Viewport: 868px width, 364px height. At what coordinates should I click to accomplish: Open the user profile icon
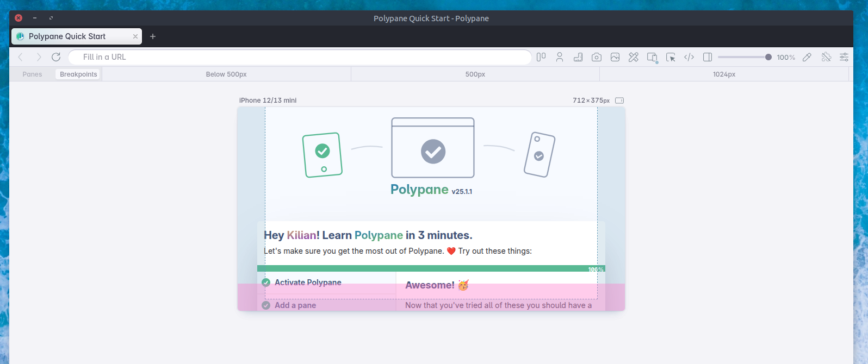coord(560,57)
